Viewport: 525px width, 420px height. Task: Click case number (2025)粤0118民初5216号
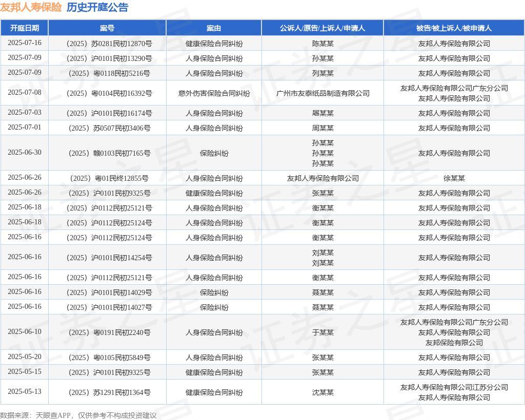pyautogui.click(x=107, y=73)
